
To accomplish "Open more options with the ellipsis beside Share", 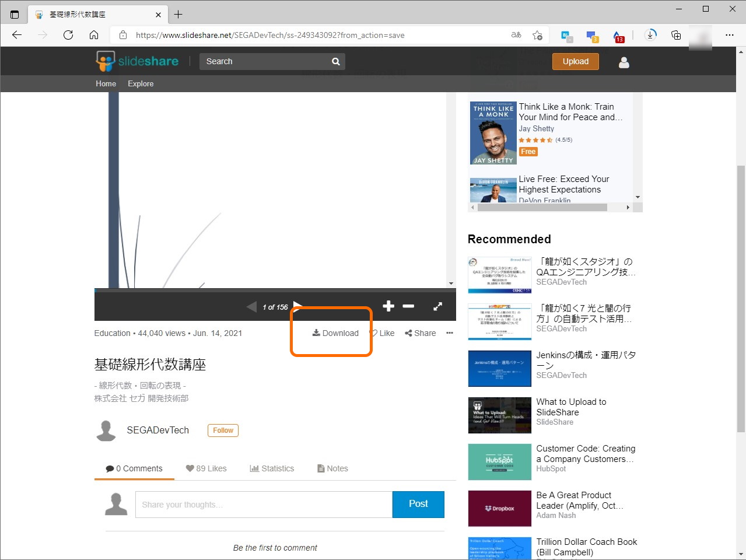I will coord(449,332).
